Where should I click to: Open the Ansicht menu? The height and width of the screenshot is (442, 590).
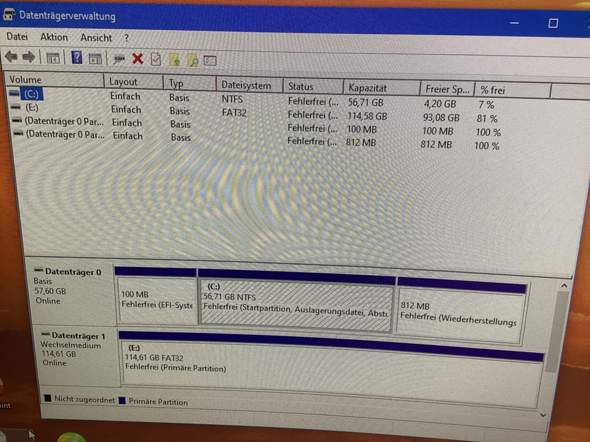click(x=96, y=38)
